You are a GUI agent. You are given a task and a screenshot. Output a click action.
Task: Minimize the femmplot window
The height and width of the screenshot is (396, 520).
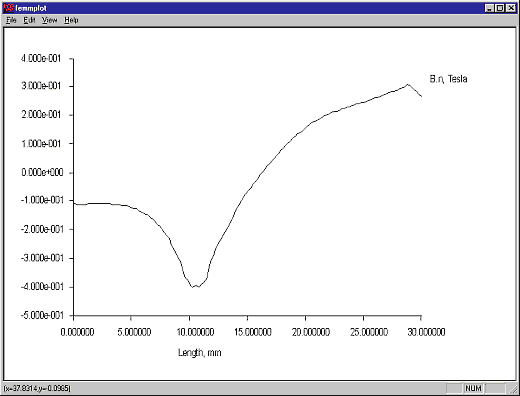click(x=489, y=8)
